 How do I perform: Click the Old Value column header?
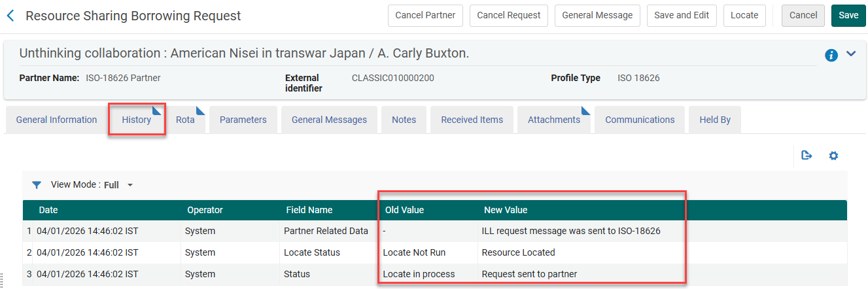pyautogui.click(x=405, y=210)
